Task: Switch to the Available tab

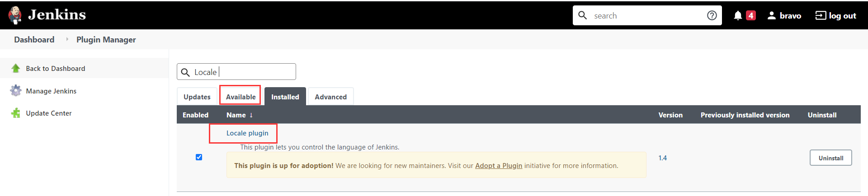Action: coord(241,97)
